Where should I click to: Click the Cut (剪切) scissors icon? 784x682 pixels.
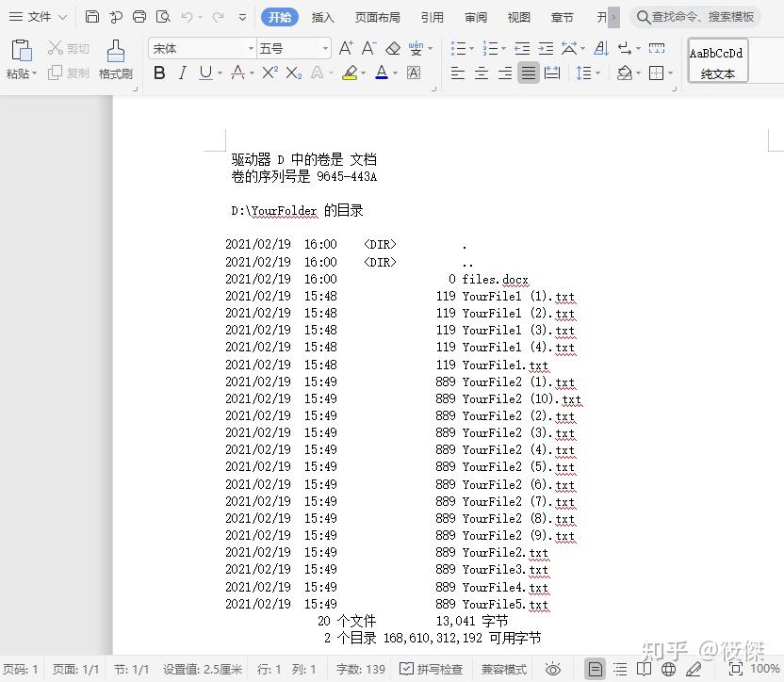55,48
